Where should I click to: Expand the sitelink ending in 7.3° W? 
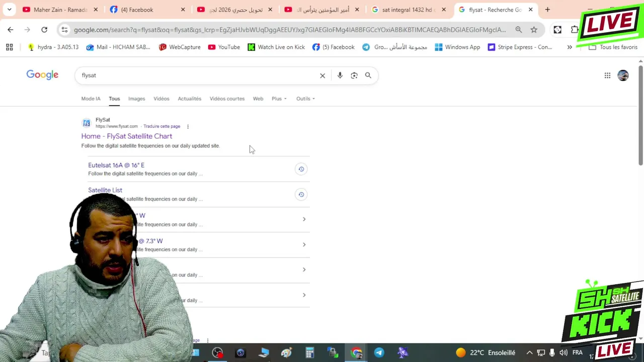click(304, 244)
